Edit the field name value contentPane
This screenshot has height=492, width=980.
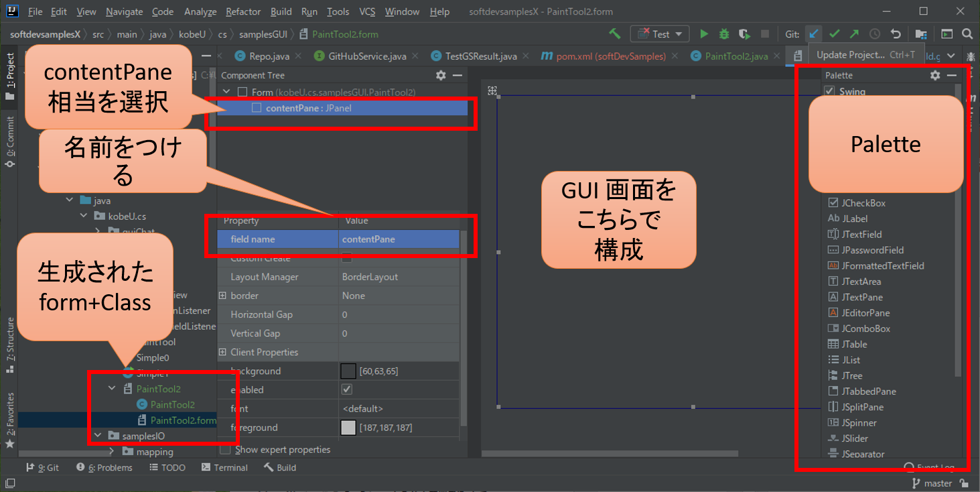pyautogui.click(x=399, y=239)
